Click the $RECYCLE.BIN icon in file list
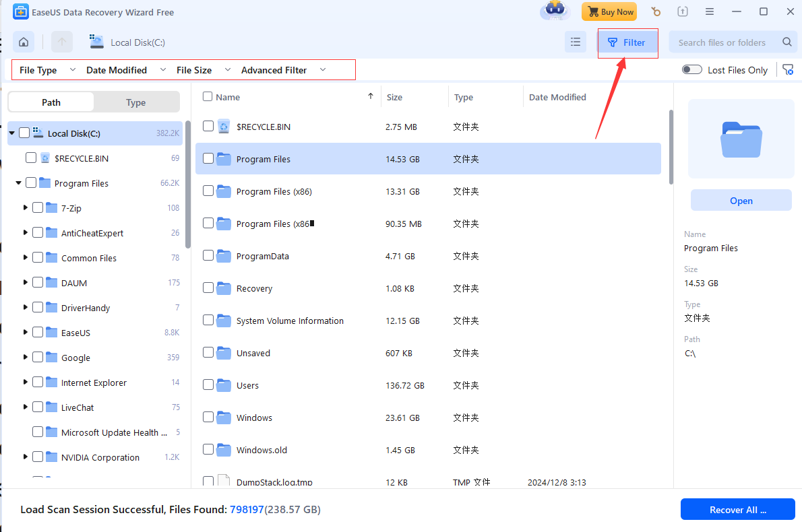Image resolution: width=802 pixels, height=532 pixels. tap(224, 126)
